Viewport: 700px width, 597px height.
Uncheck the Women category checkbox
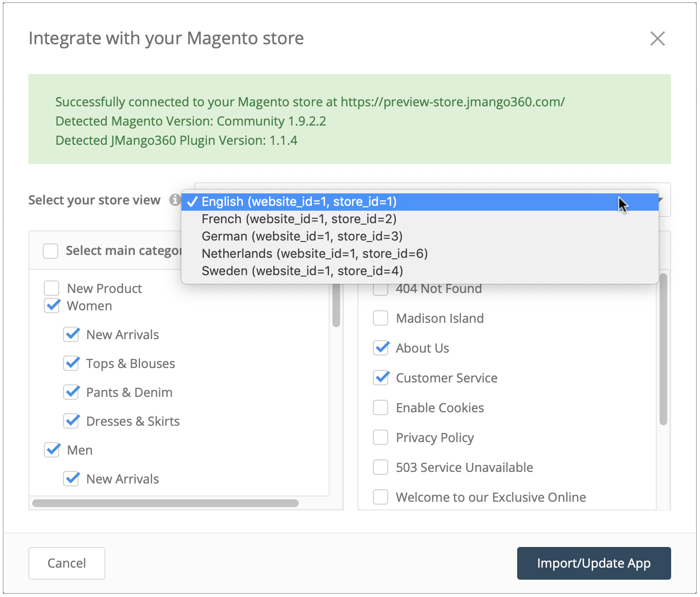coord(52,306)
